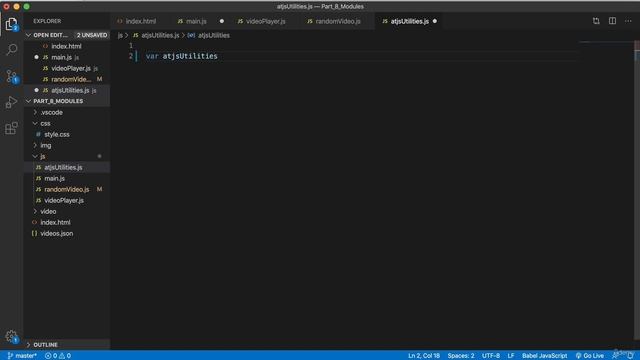Image resolution: width=640 pixels, height=360 pixels.
Task: Open videoPlayer.js in js folder
Action: point(64,200)
